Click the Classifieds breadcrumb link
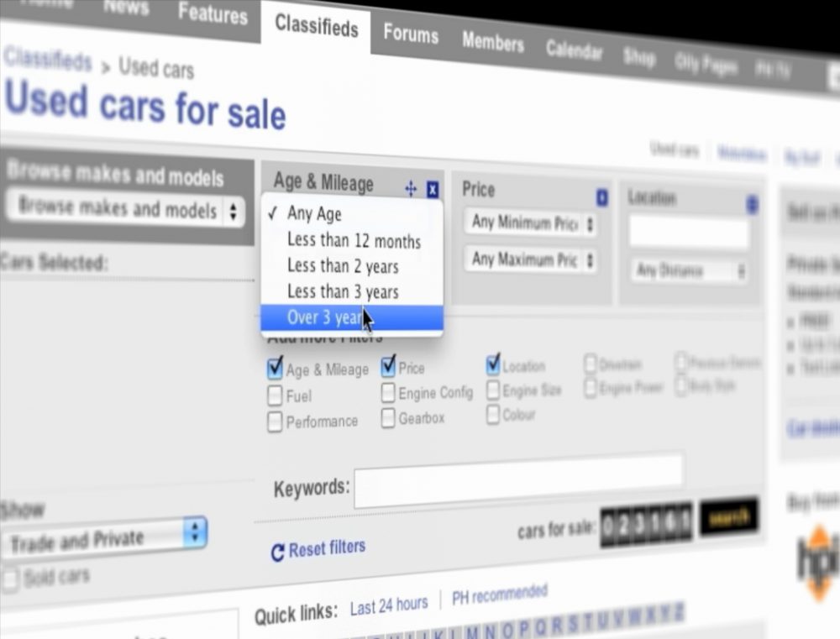This screenshot has width=840, height=639. tap(48, 59)
